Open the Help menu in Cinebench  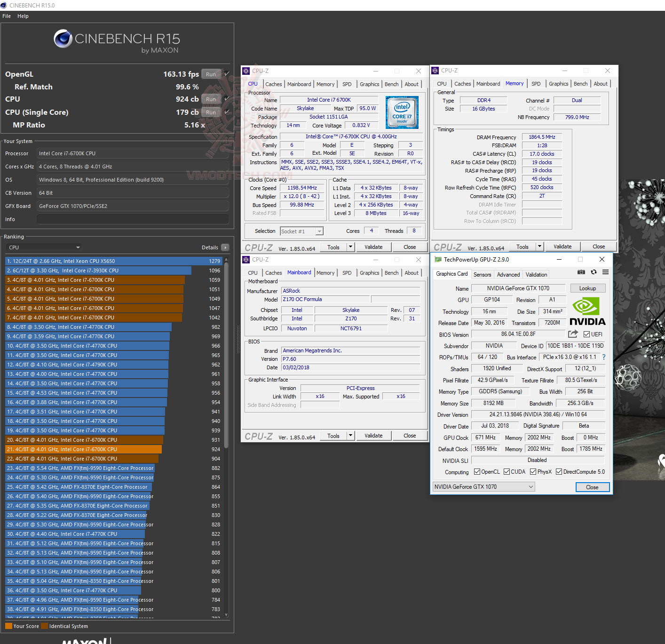point(23,16)
